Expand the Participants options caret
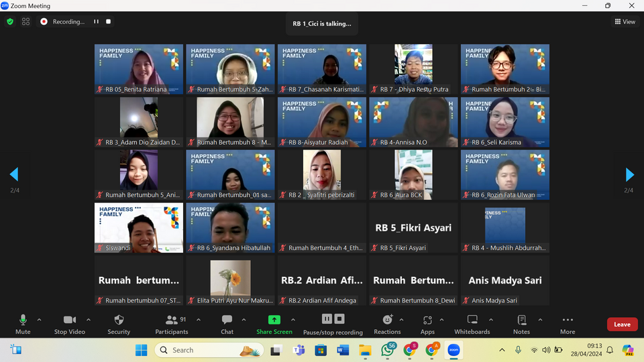Viewport: 644px width, 362px height. pyautogui.click(x=199, y=320)
